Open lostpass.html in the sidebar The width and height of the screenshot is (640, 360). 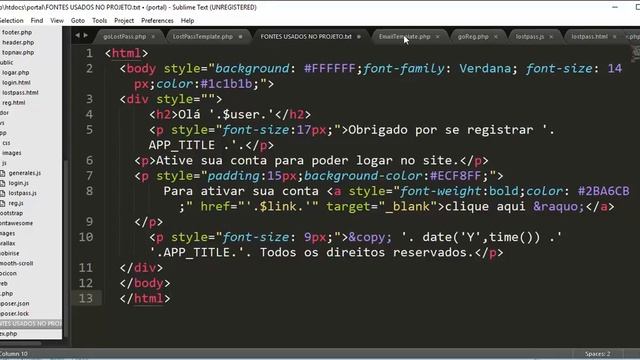tap(20, 93)
